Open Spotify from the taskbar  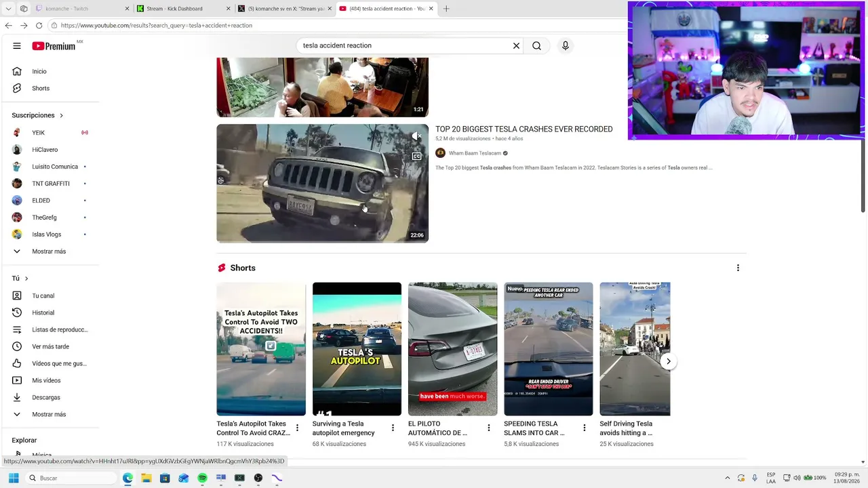[202, 478]
